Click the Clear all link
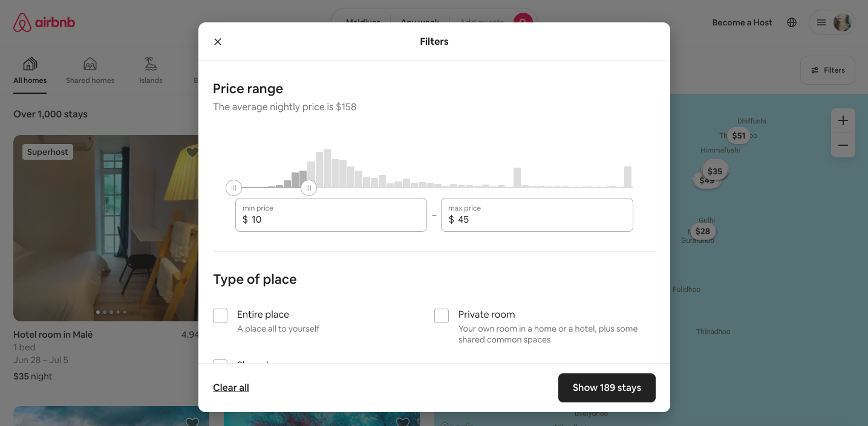The image size is (868, 426). pyautogui.click(x=231, y=388)
